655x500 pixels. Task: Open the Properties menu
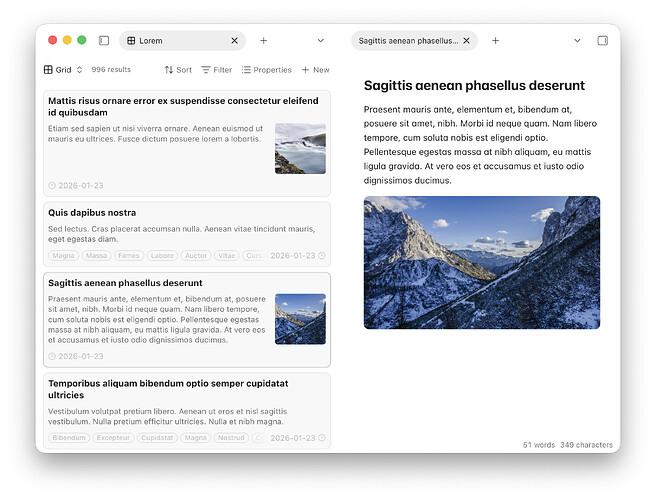[266, 70]
